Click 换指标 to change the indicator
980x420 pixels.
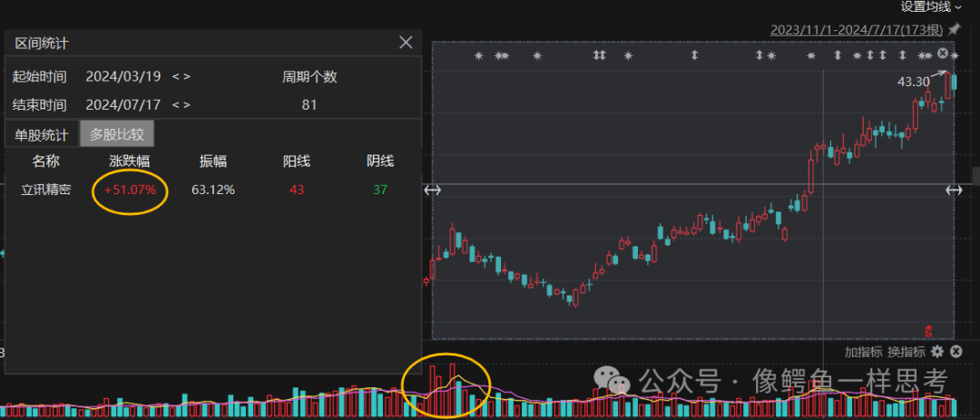[906, 352]
